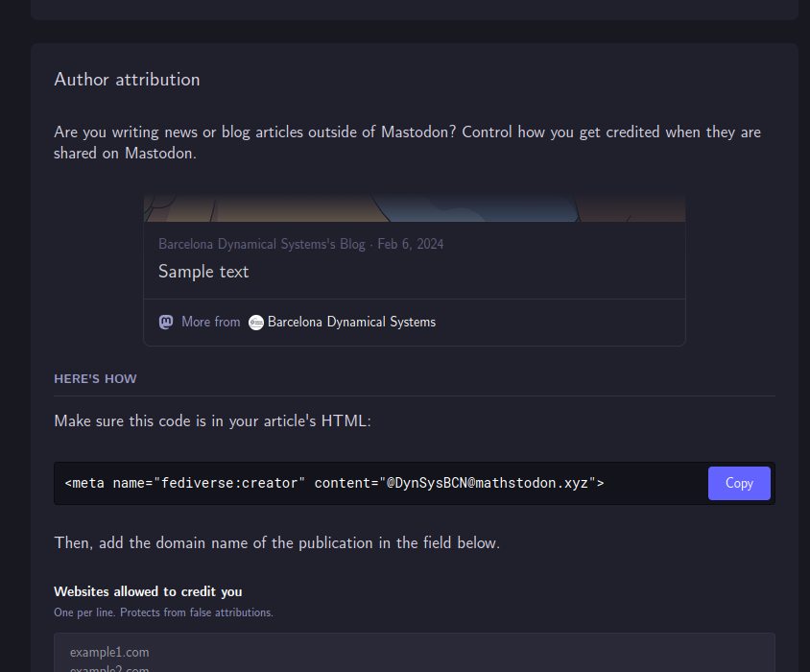Click the preview card banner image
The width and height of the screenshot is (810, 672).
pos(415,208)
